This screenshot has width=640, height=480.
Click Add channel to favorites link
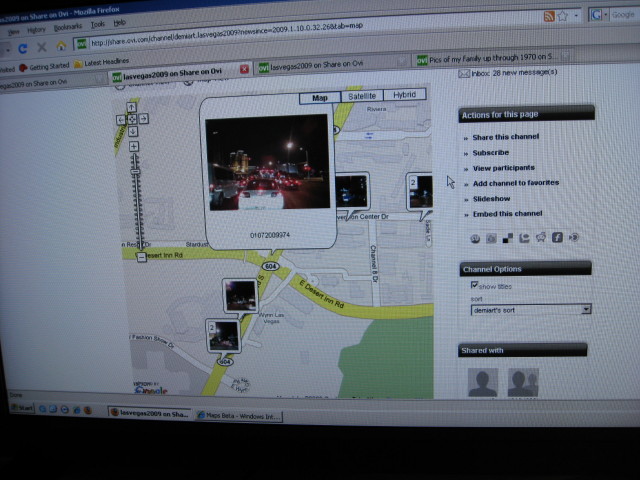[516, 183]
